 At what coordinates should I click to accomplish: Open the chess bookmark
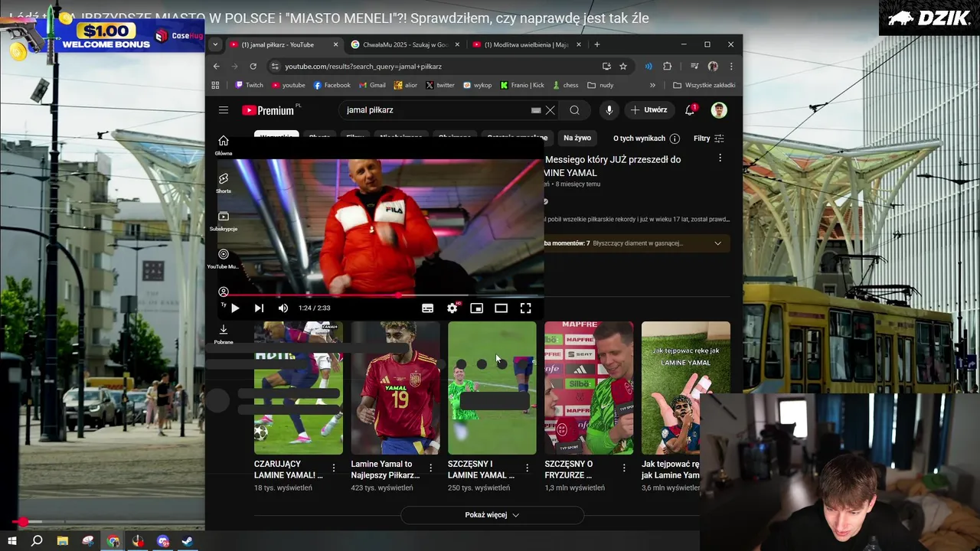(565, 85)
